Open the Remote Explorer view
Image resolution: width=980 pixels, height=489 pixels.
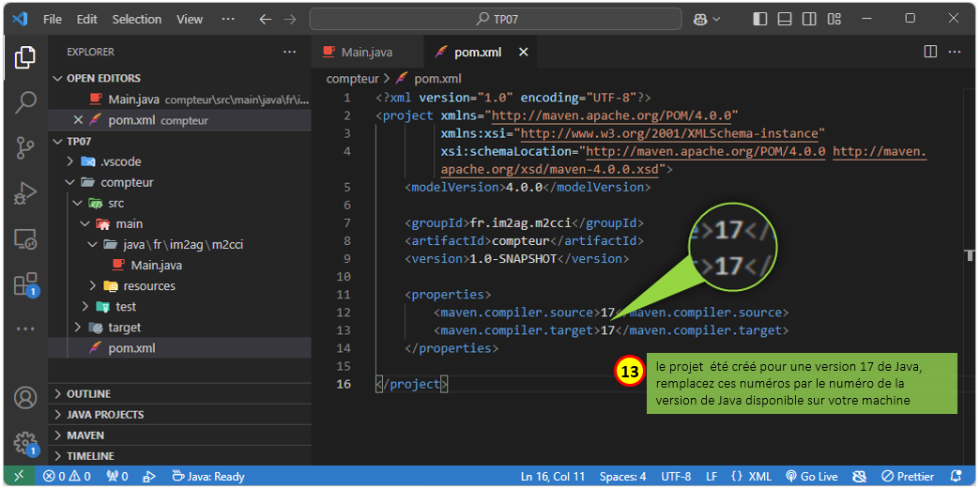[25, 240]
